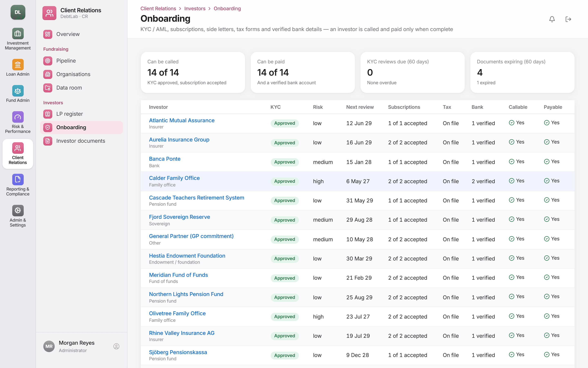Open Cascade Teachers Retirement System
This screenshot has width=588, height=368.
[x=196, y=198]
